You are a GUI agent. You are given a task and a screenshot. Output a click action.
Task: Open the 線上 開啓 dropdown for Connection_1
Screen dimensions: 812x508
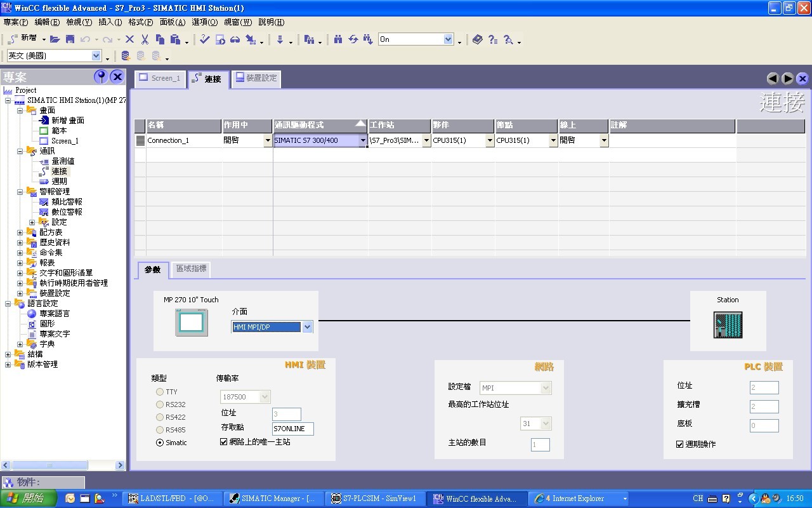point(604,140)
